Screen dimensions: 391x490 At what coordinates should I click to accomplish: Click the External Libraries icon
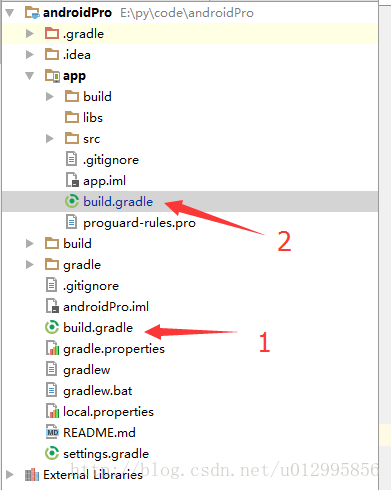[x=32, y=475]
